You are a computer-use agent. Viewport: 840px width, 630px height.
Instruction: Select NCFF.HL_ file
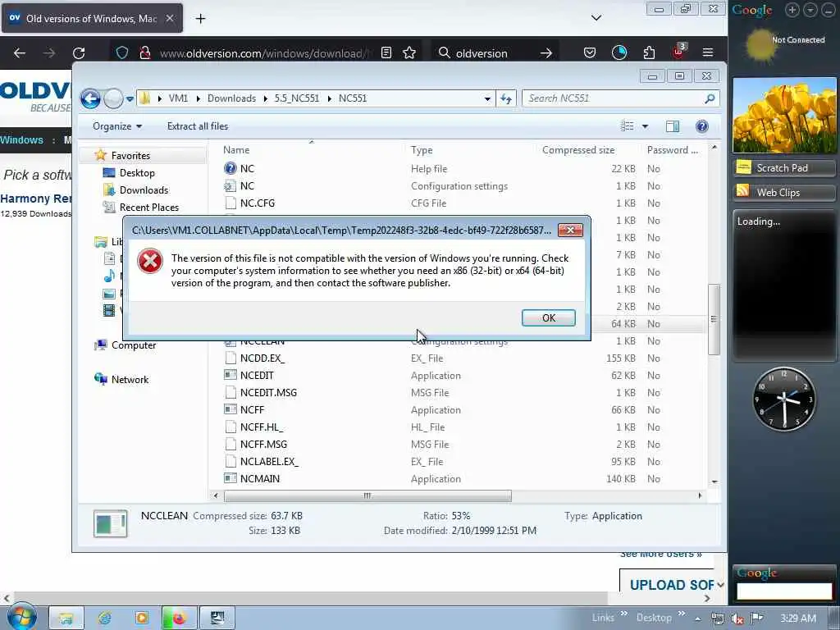point(262,427)
